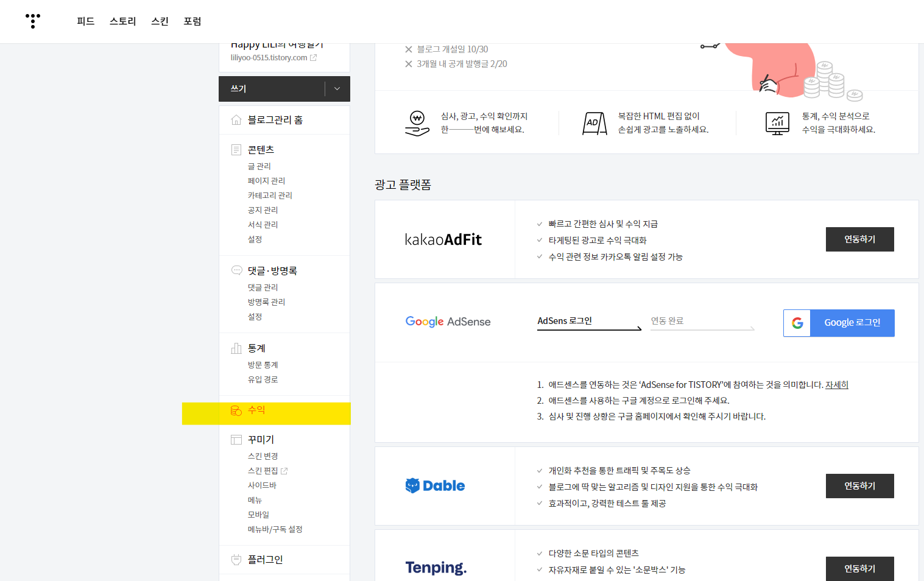This screenshot has height=581, width=924.
Task: Click the 통계 bar chart icon
Action: coord(236,348)
